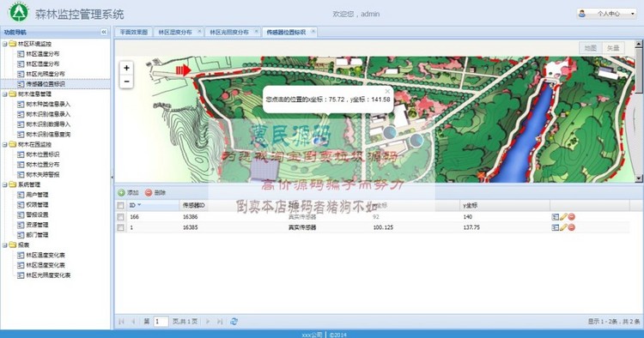Close the 林区湿度分布 tab
Viewport: 644px width, 338px height.
[x=199, y=31]
